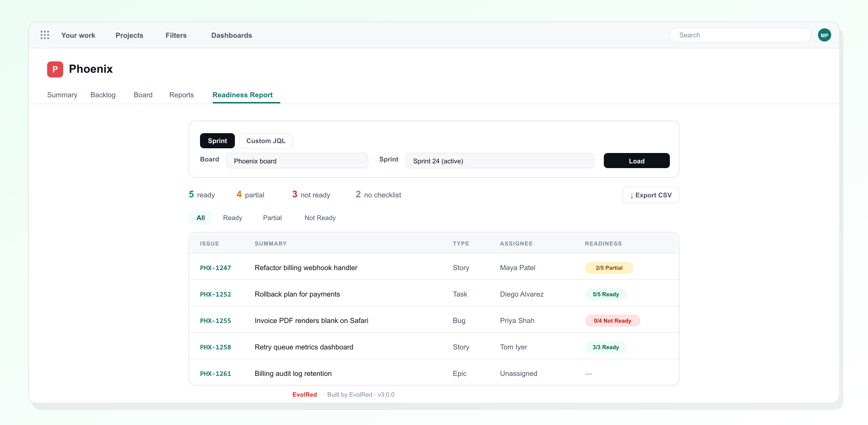Switch to the Backlog tab
The height and width of the screenshot is (425, 868).
click(x=103, y=95)
